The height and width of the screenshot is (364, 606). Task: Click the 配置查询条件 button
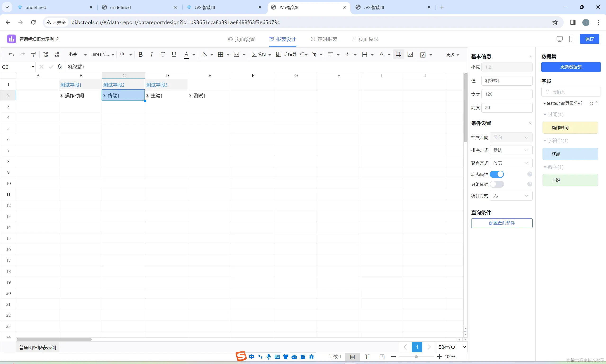[x=502, y=223]
